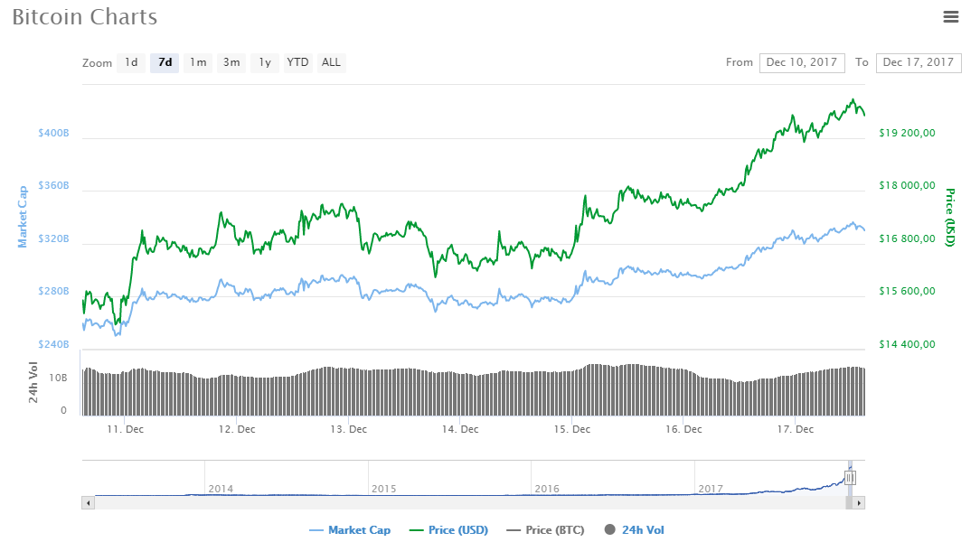980x542 pixels.
Task: Grab the navigator range handle
Action: (850, 478)
